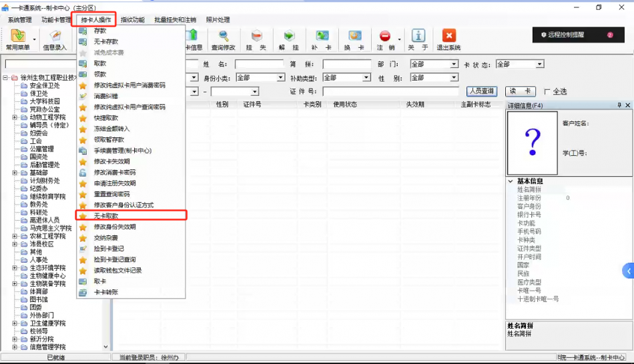
Task: Open the 指纹功能 menu
Action: coord(132,20)
